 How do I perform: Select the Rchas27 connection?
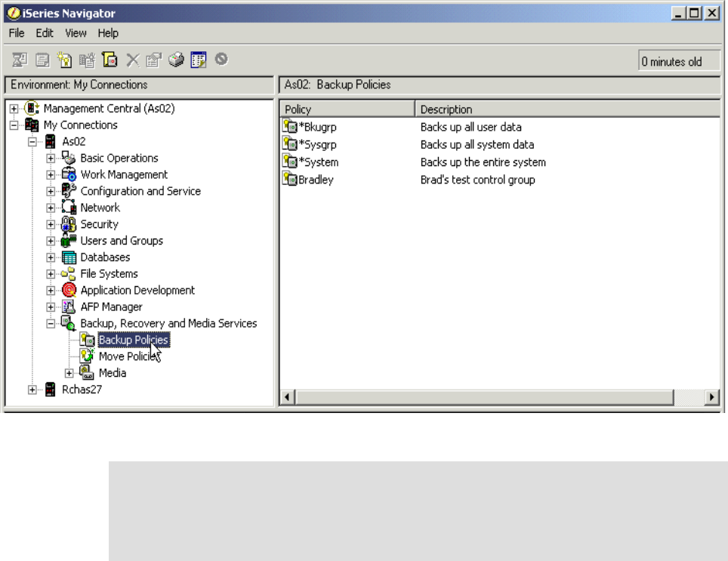(82, 390)
